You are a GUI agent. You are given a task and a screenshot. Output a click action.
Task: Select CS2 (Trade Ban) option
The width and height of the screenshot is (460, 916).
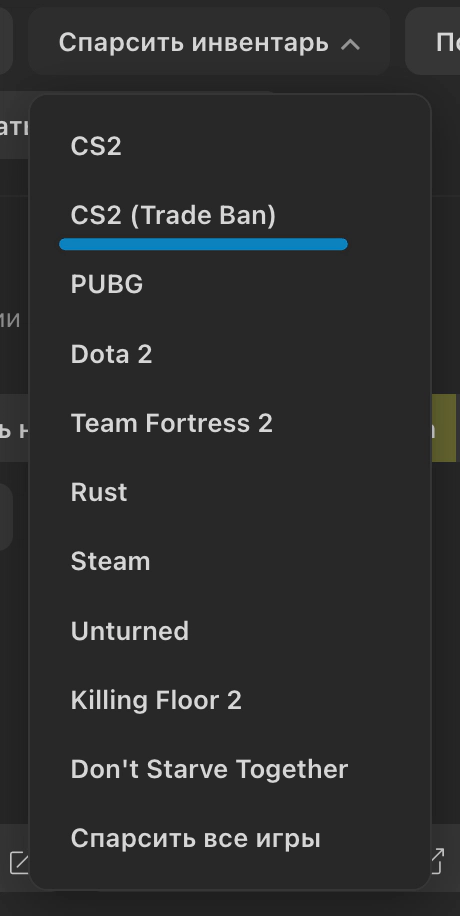(x=230, y=216)
